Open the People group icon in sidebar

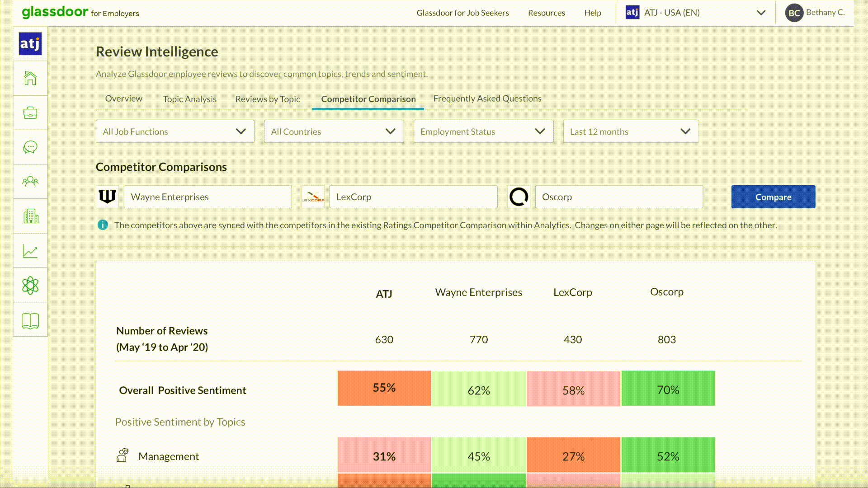pos(30,182)
